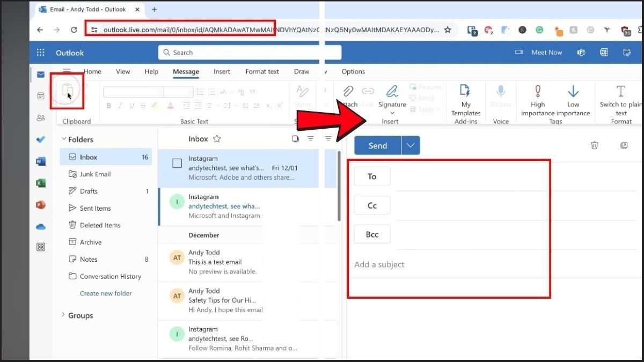Open the Insert ribbon tab
Image resolution: width=644 pixels, height=362 pixels.
tap(222, 71)
